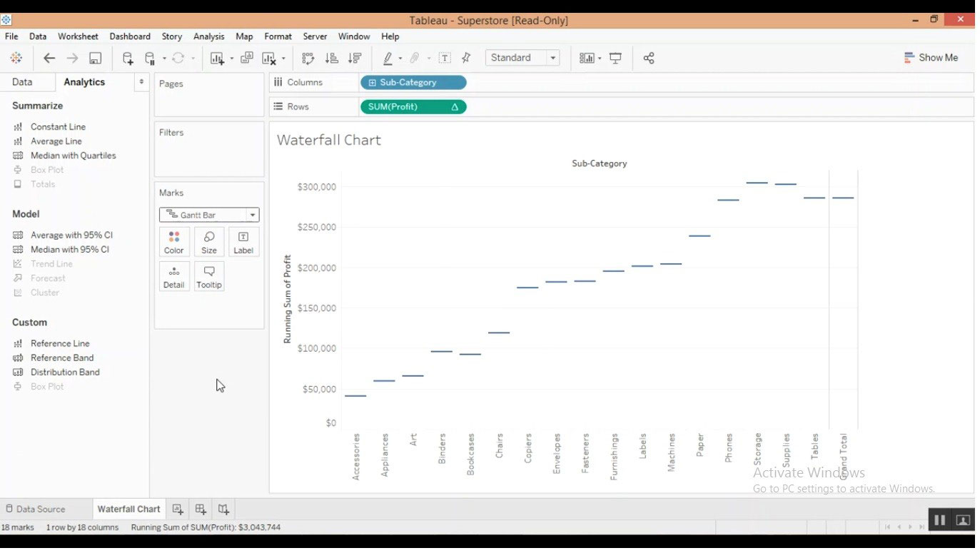Click the Undo back arrow
This screenshot has width=980, height=553.
coord(49,58)
